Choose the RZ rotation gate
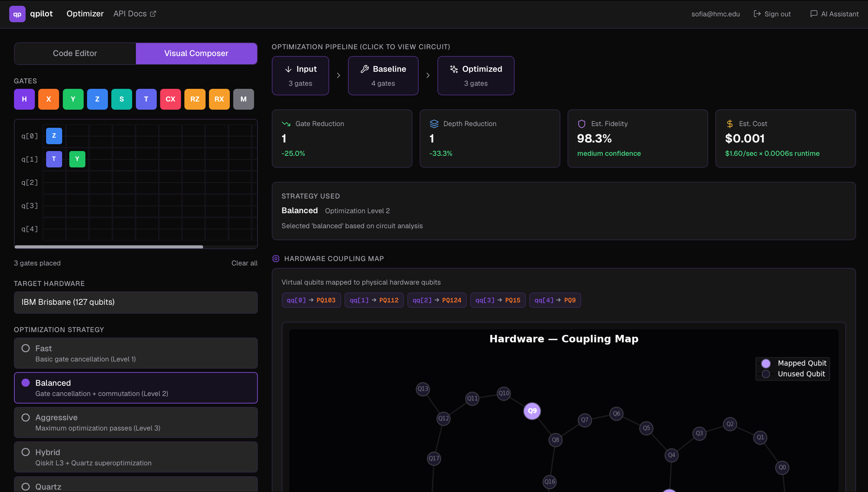The width and height of the screenshot is (868, 492). click(x=195, y=99)
